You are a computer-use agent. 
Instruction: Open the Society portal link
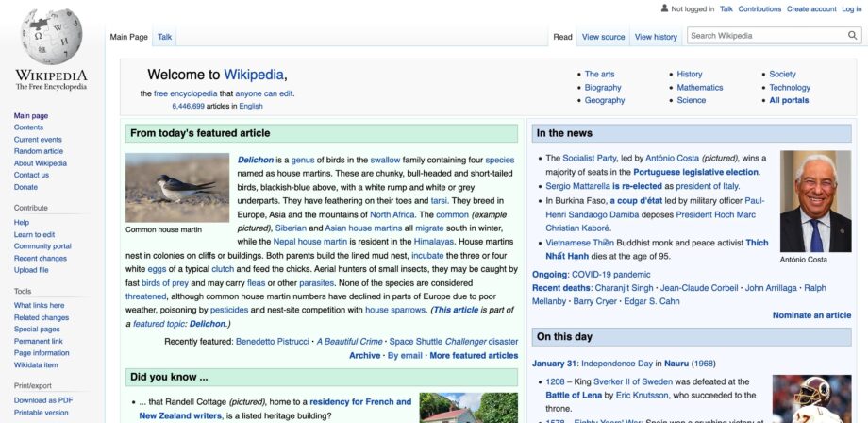(782, 75)
